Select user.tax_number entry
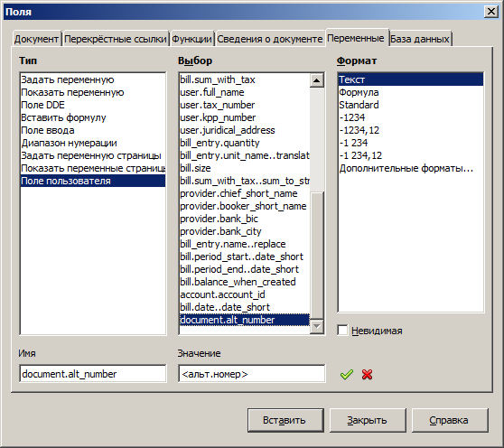 tap(245, 105)
